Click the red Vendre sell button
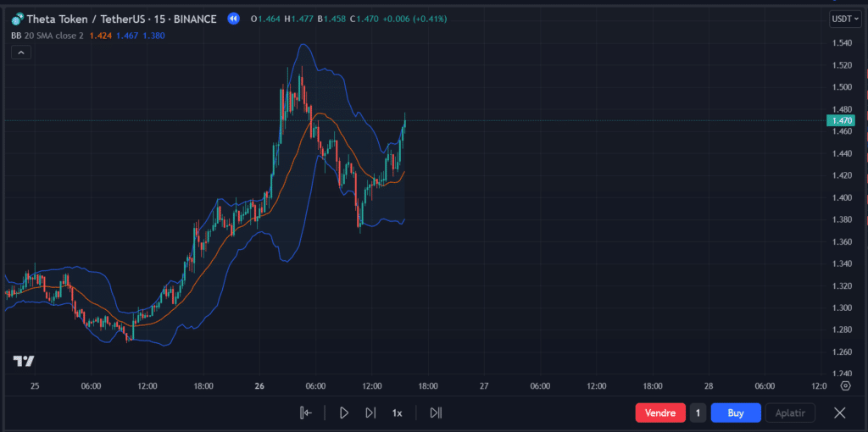This screenshot has height=432, width=868. click(x=660, y=413)
